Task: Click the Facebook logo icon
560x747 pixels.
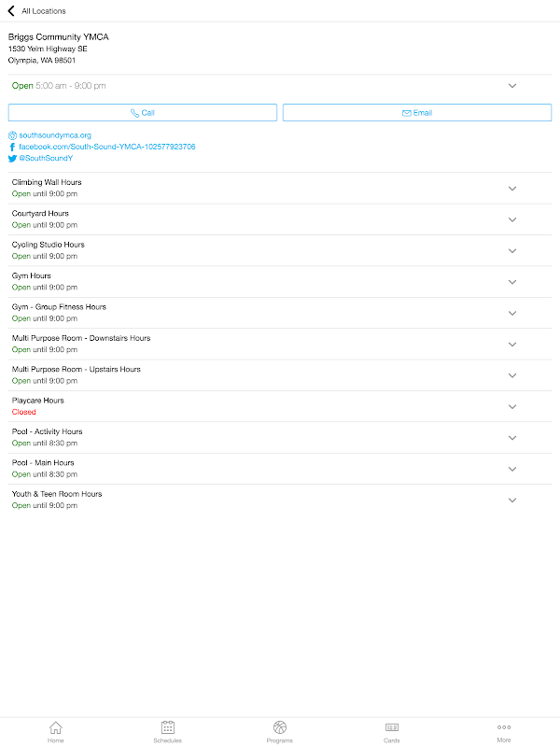Action: pos(12,148)
